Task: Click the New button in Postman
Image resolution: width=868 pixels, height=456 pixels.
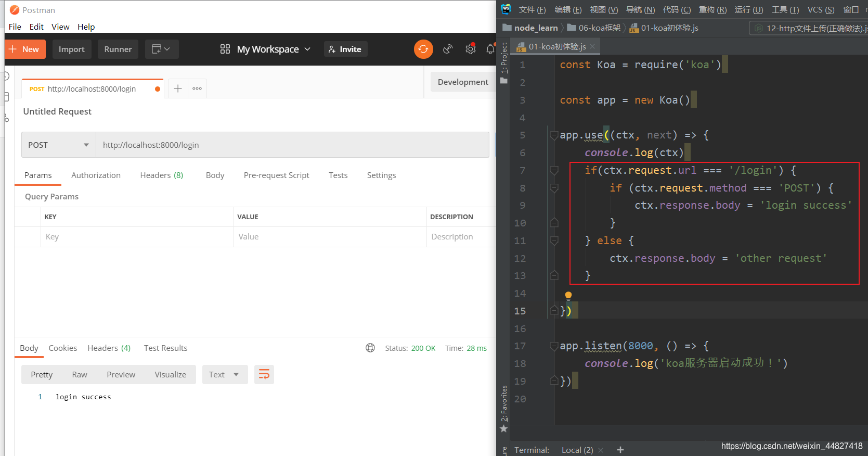Action: [25, 49]
